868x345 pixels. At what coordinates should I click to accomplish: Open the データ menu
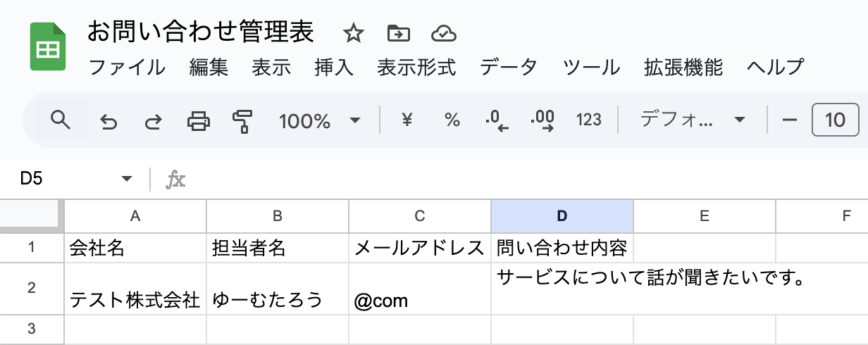click(508, 68)
